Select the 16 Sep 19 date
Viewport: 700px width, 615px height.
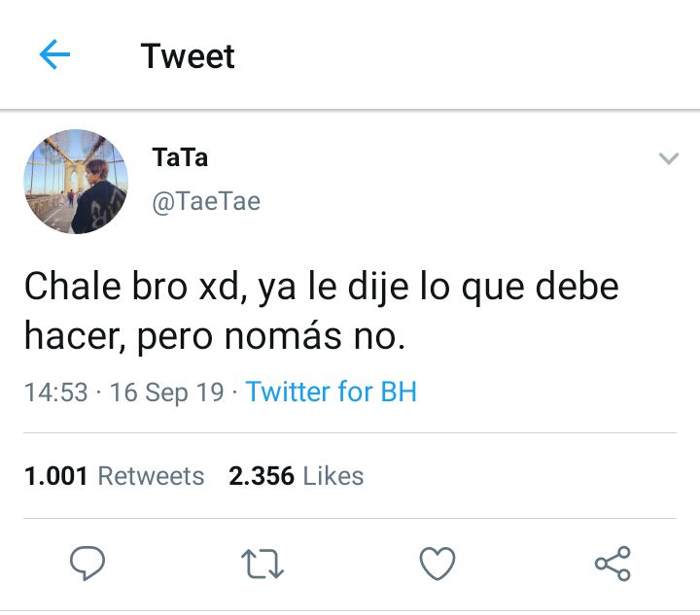click(x=166, y=392)
